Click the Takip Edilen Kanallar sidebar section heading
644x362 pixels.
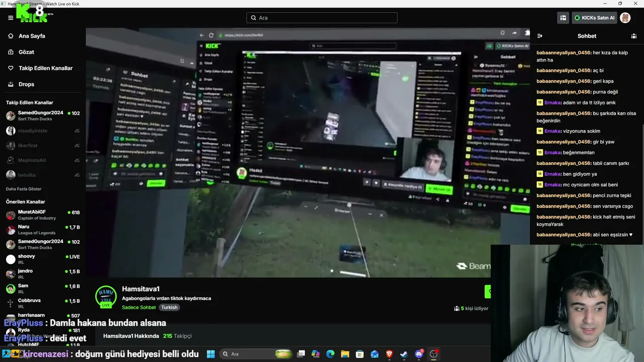pyautogui.click(x=30, y=103)
